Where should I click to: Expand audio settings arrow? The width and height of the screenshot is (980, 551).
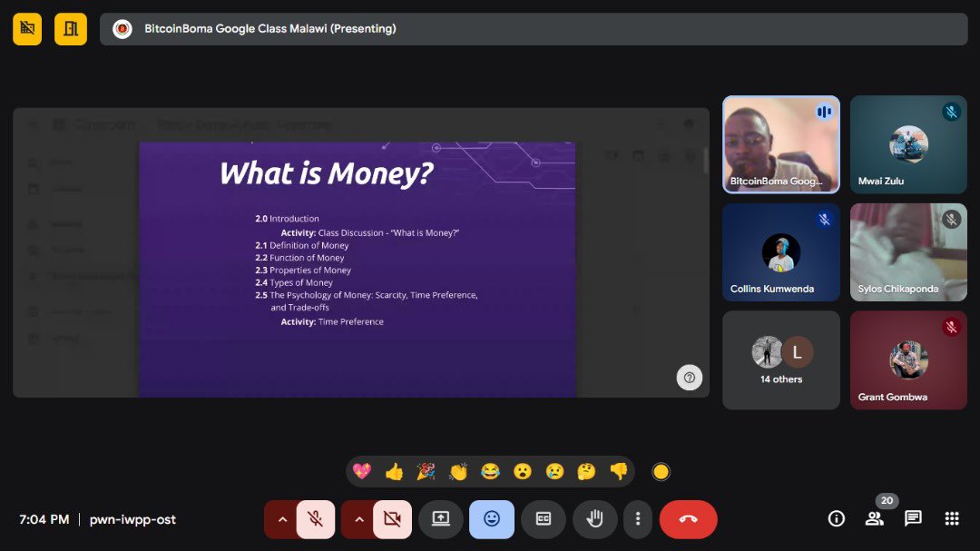coord(282,519)
